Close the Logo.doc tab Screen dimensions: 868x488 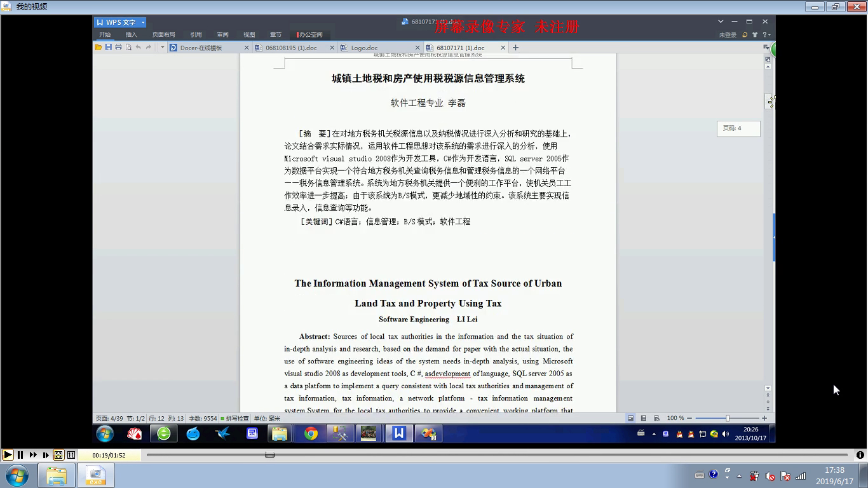click(418, 48)
